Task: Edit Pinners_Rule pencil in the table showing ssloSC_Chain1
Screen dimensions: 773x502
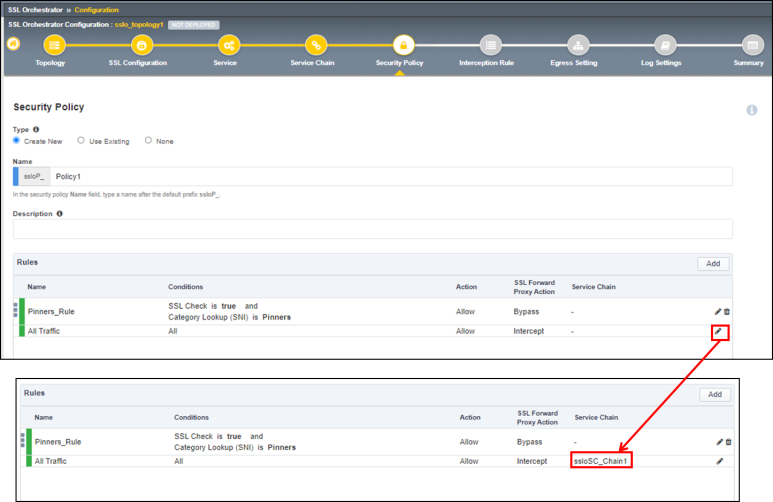Action: pos(719,442)
